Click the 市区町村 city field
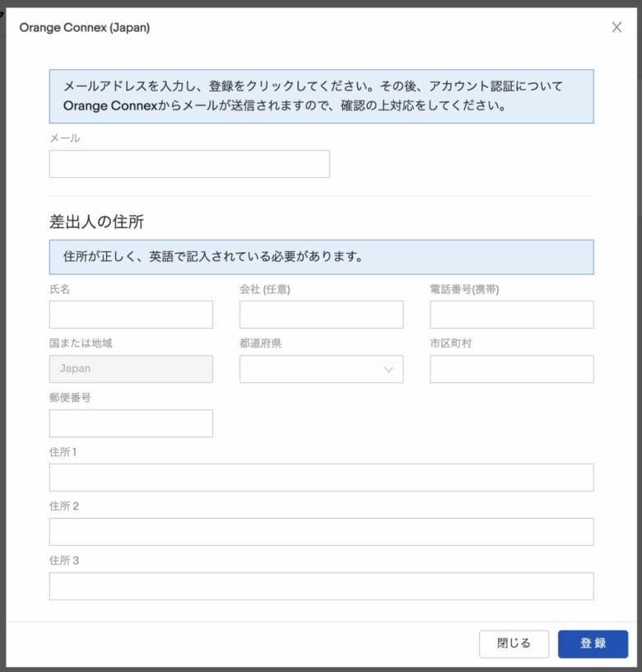The height and width of the screenshot is (672, 642). click(512, 369)
